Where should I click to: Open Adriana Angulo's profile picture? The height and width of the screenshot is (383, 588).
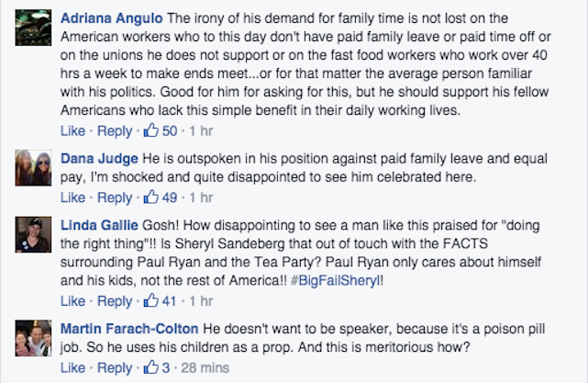point(33,28)
